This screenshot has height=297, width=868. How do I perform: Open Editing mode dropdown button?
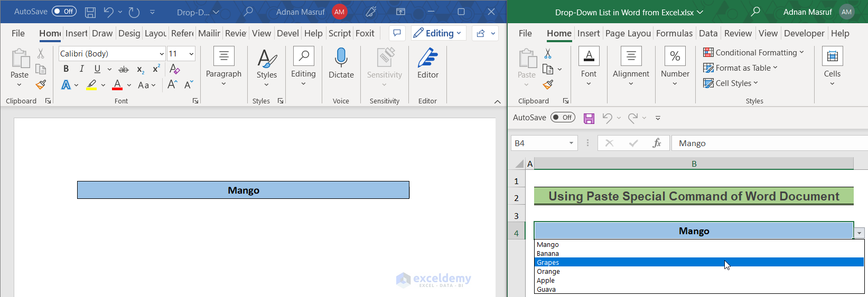tap(438, 33)
